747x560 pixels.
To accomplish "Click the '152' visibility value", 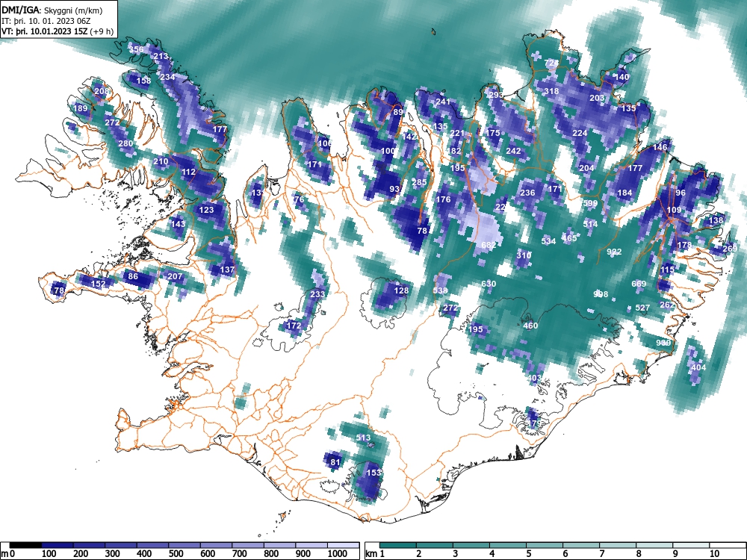I will tap(98, 284).
